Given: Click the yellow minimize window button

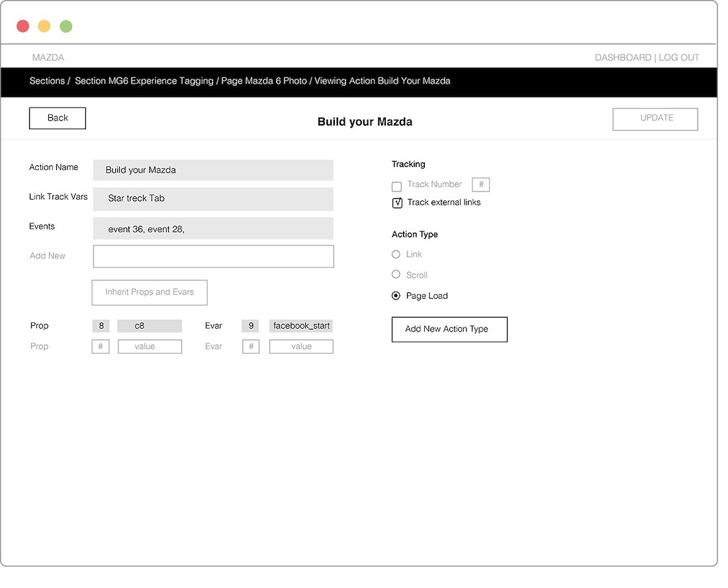Looking at the screenshot, I should click(x=44, y=26).
